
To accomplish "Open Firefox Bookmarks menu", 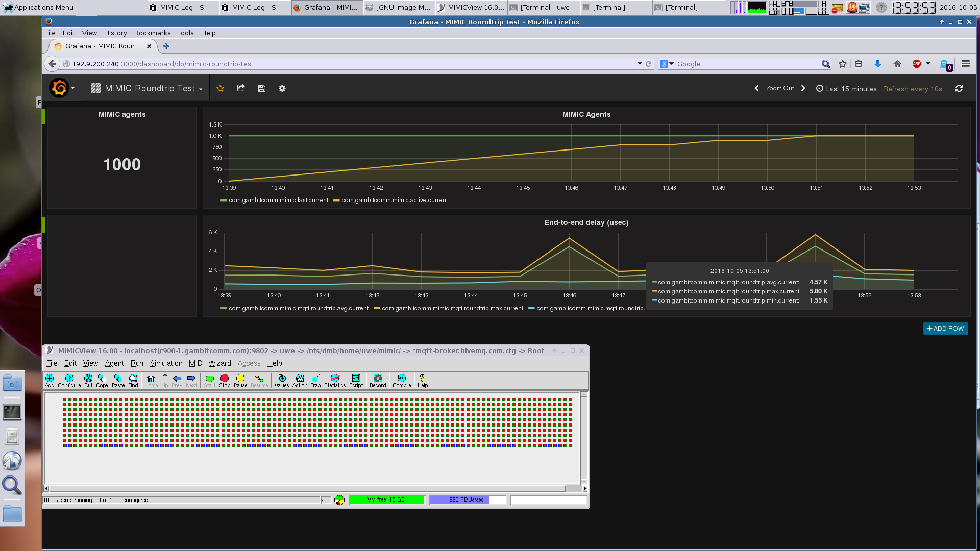I will (x=153, y=33).
